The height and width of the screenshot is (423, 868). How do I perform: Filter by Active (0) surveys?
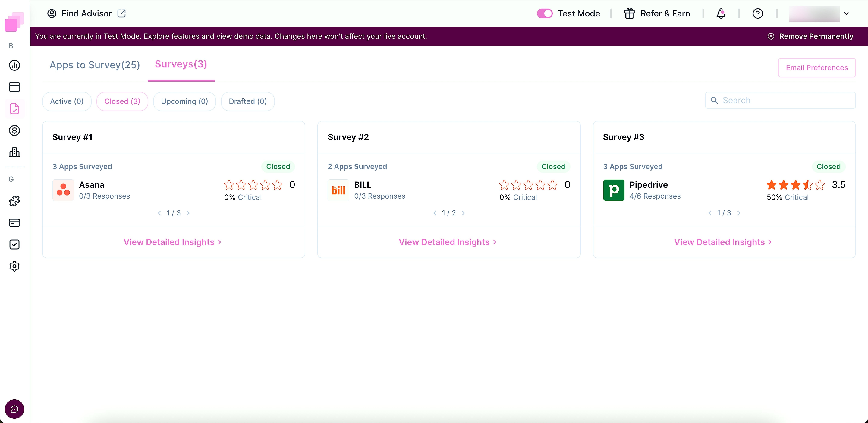tap(67, 101)
